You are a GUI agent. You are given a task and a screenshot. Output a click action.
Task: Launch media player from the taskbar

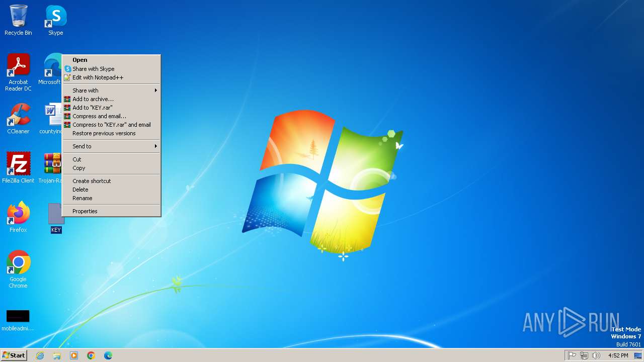74,355
